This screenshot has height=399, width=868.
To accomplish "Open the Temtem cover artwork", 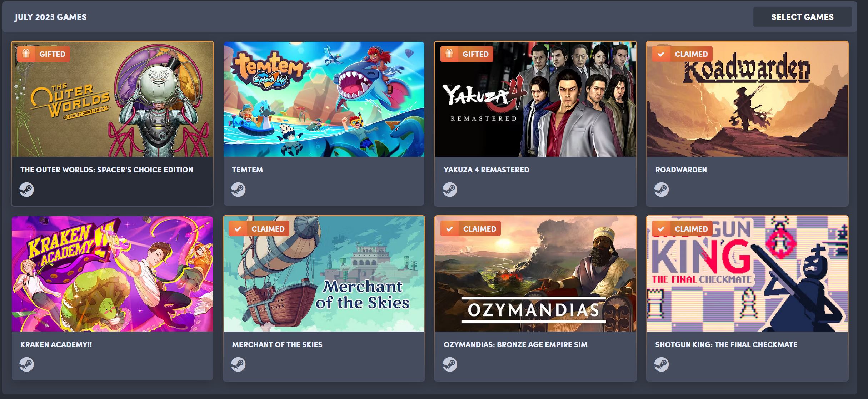I will tap(324, 99).
